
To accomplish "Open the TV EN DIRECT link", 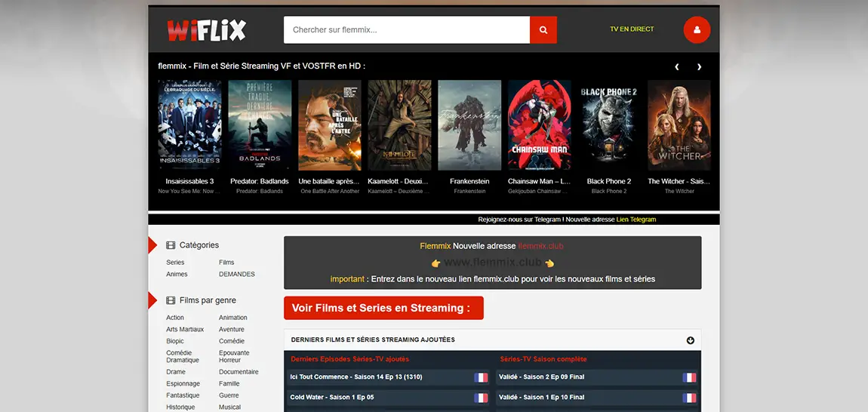I will point(632,29).
